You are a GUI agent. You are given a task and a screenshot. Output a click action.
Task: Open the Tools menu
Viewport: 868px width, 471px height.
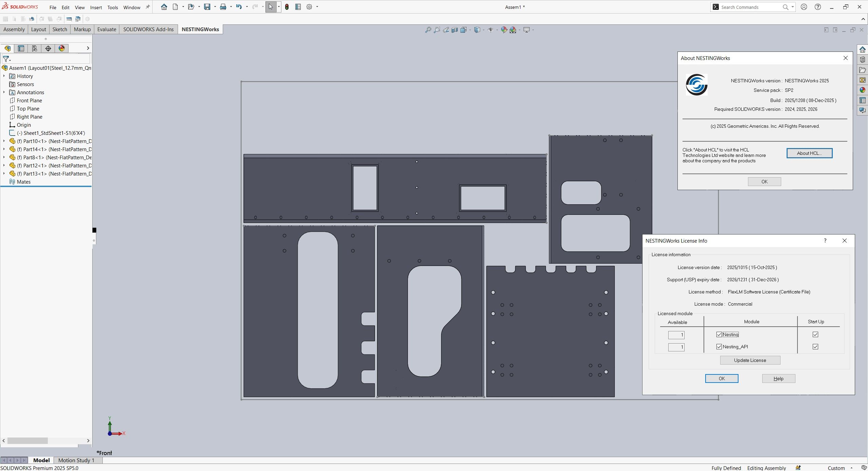pyautogui.click(x=113, y=7)
